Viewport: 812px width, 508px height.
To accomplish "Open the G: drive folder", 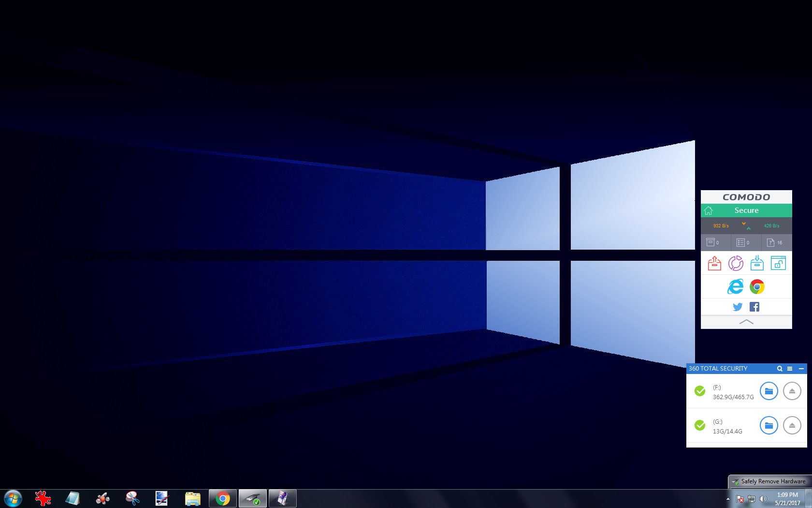I will click(768, 425).
